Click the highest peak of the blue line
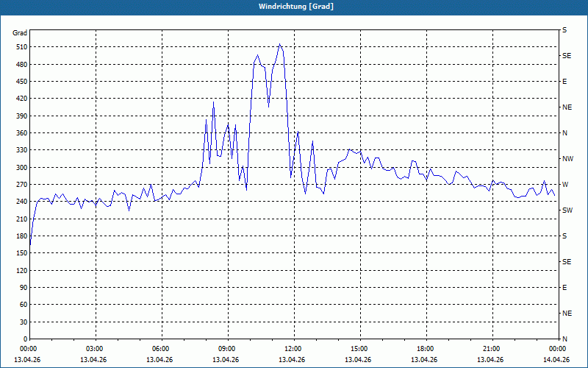 [280, 45]
